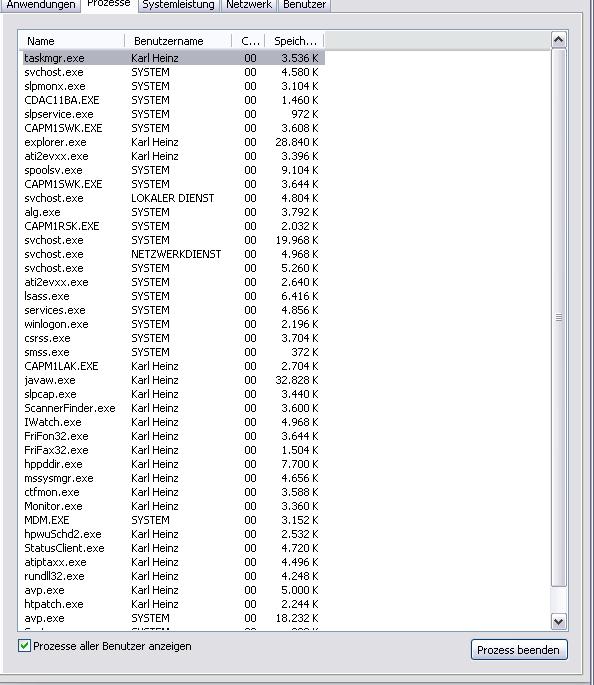Open the Systemleistung tab
594x685 pixels.
pyautogui.click(x=179, y=5)
